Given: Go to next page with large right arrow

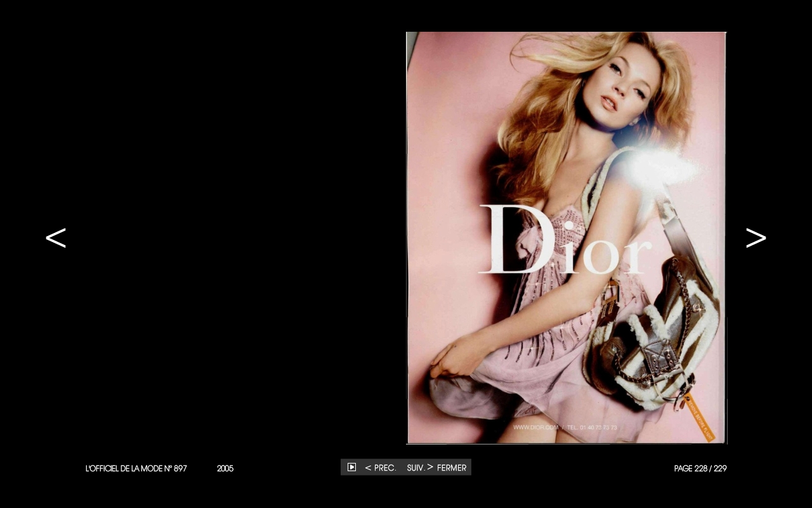Looking at the screenshot, I should (756, 238).
